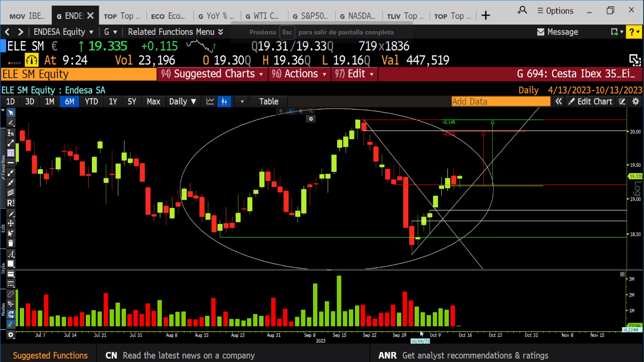Click the annotation toolbar settings gear
This screenshot has width=644, height=362.
(x=10, y=335)
